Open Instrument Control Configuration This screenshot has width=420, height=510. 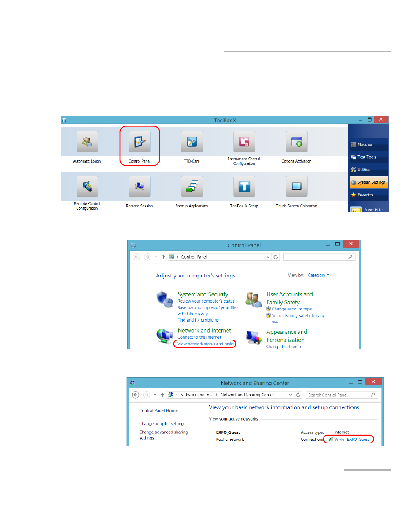[244, 142]
